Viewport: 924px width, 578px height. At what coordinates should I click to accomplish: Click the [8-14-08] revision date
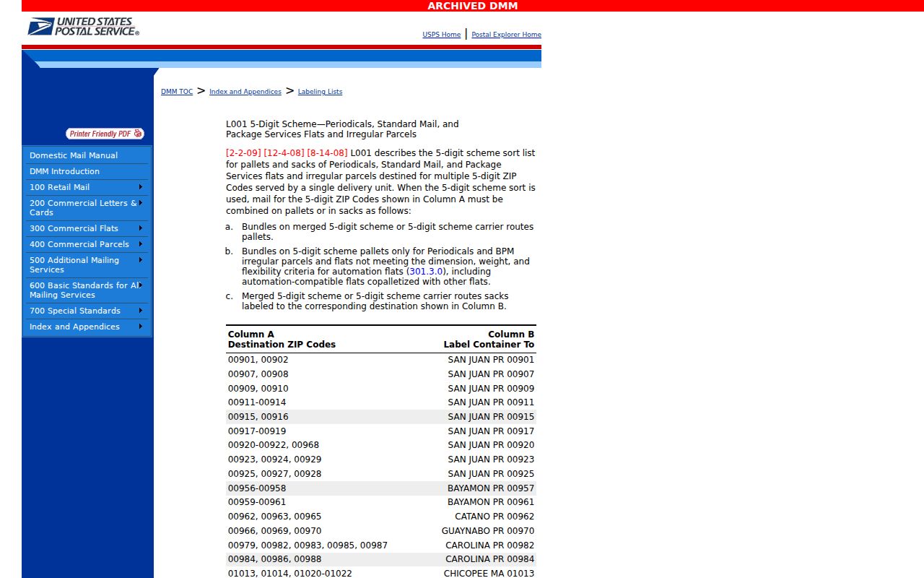327,153
